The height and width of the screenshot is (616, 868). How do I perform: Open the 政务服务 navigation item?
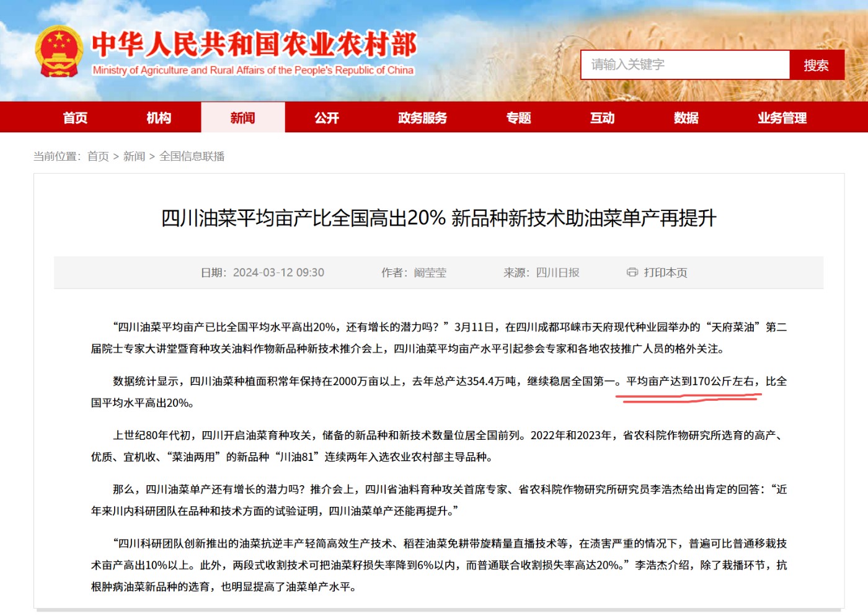coord(422,118)
